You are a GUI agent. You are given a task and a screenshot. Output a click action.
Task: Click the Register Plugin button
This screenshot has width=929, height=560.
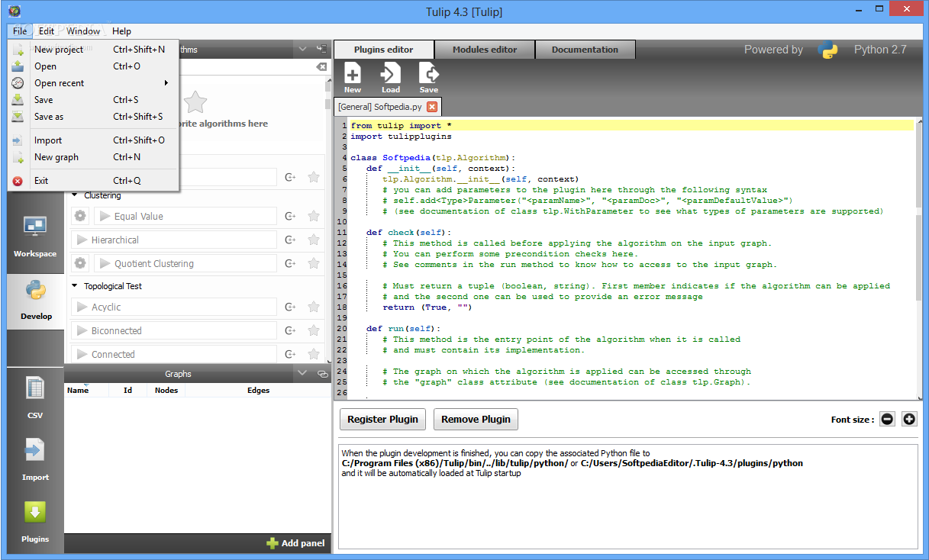382,419
